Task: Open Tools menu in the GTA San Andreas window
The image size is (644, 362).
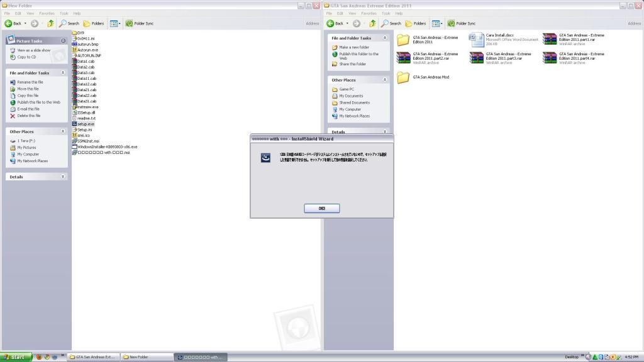Action: click(386, 14)
